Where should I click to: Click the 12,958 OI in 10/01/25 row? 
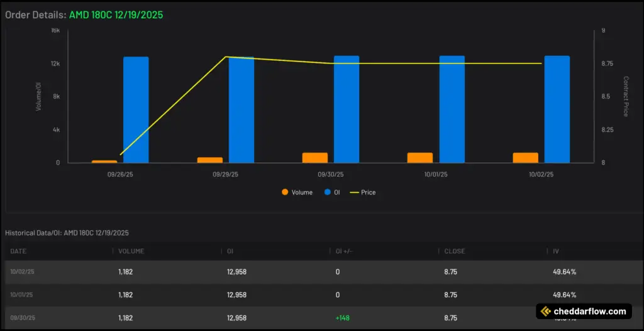click(236, 295)
